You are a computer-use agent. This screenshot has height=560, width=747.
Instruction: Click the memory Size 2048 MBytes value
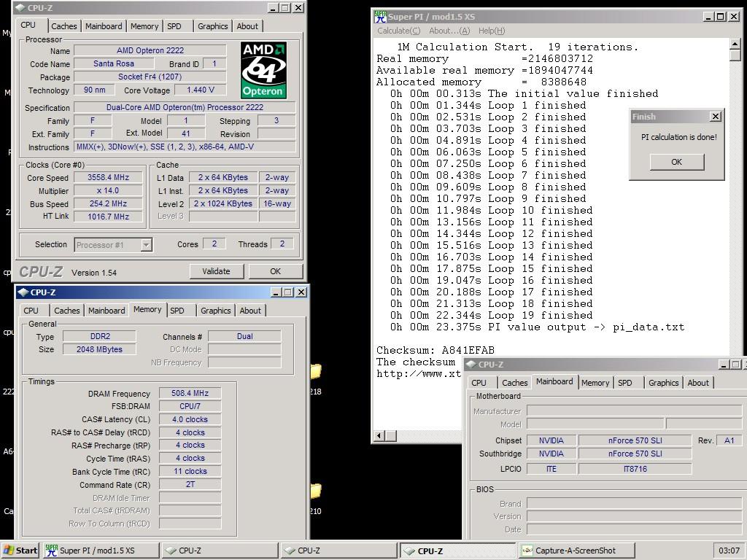99,349
